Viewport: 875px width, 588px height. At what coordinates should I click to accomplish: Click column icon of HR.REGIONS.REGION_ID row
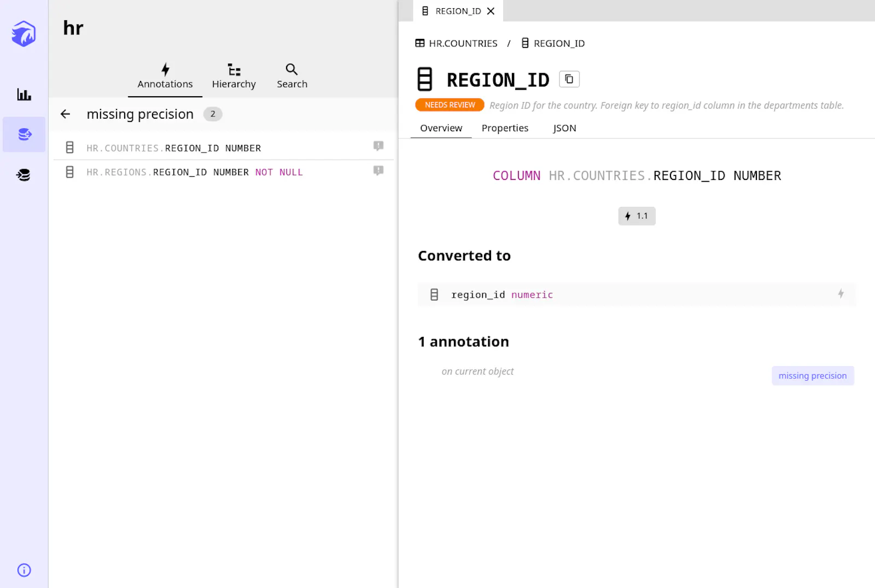[69, 172]
